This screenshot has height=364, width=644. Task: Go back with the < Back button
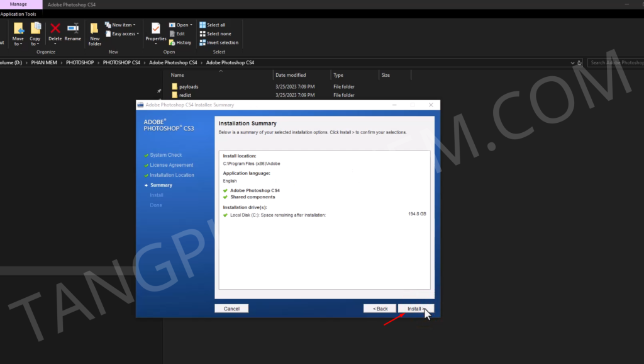click(380, 309)
